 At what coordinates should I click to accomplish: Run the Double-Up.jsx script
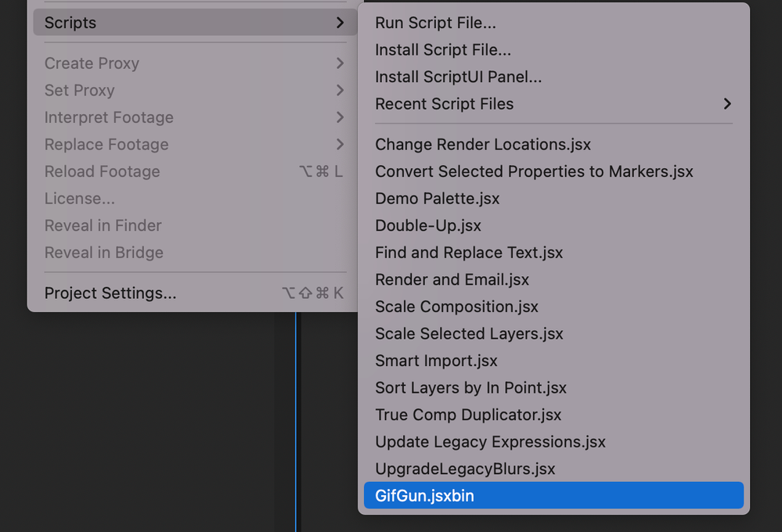click(x=428, y=225)
